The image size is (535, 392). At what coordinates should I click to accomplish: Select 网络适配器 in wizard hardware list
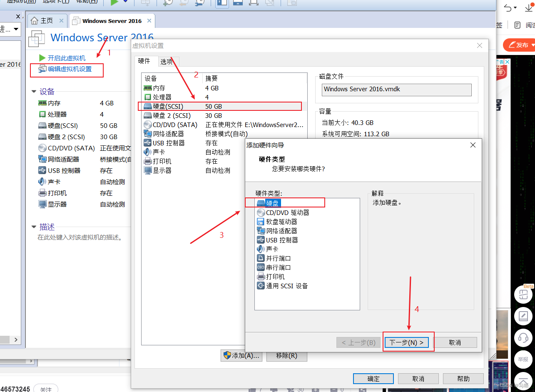[x=277, y=231]
